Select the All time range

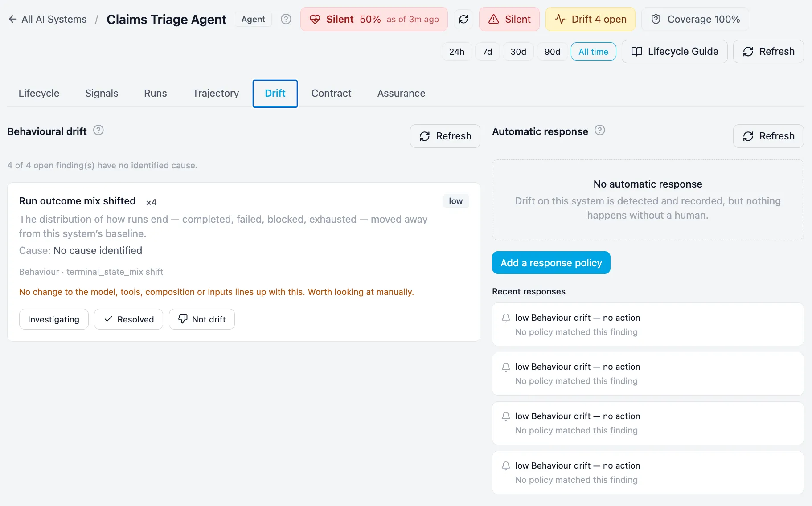pyautogui.click(x=594, y=52)
